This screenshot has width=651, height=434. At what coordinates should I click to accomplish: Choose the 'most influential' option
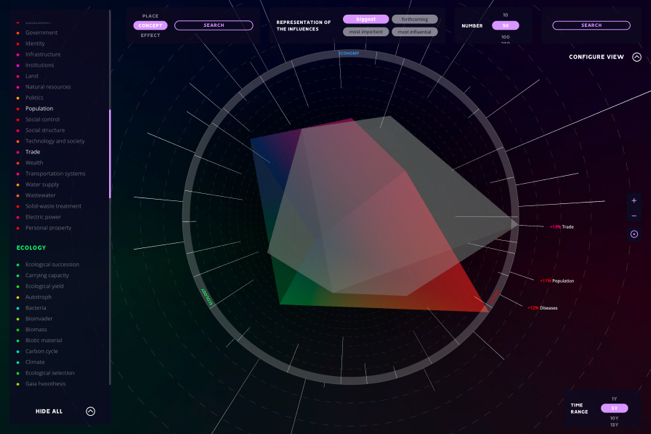[x=414, y=32]
